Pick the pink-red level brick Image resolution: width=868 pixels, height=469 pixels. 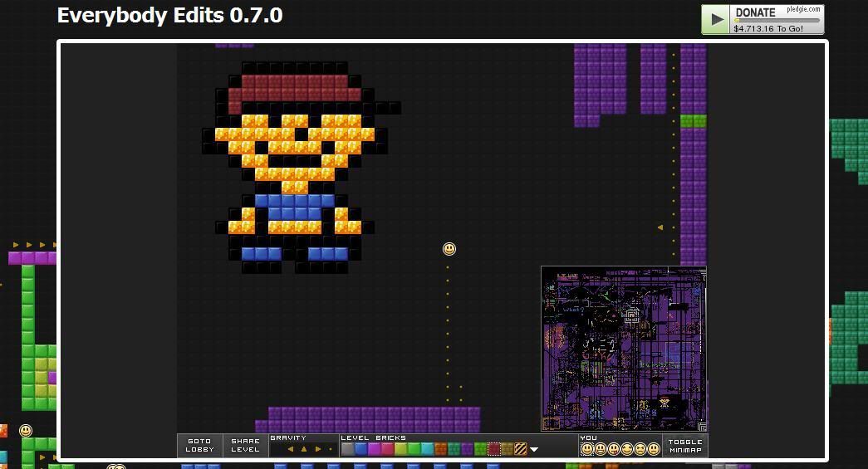388,449
